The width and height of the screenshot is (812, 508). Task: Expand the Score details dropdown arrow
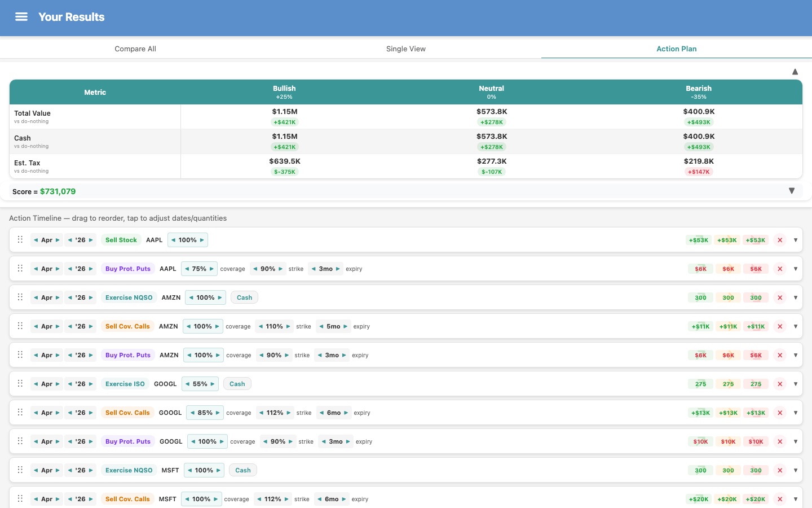(791, 191)
